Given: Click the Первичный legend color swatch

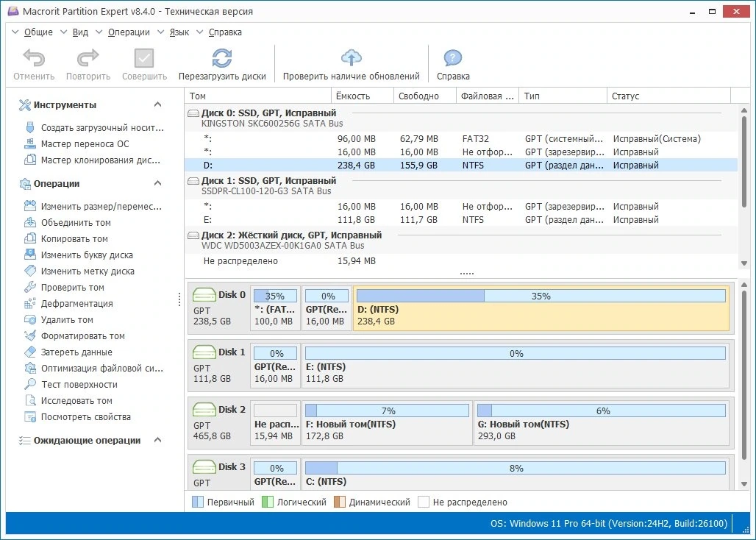Looking at the screenshot, I should coord(198,502).
